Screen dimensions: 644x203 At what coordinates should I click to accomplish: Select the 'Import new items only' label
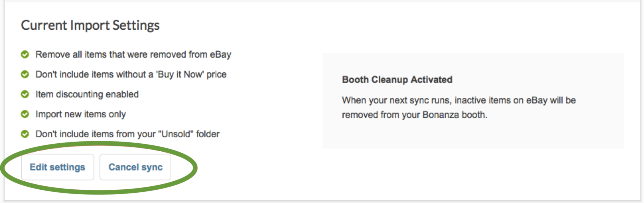[x=81, y=114]
